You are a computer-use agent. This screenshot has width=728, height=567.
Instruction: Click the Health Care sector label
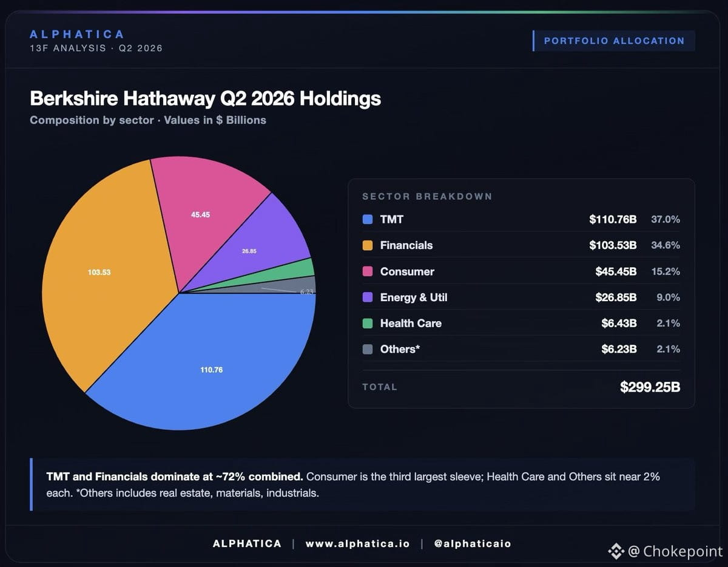411,323
